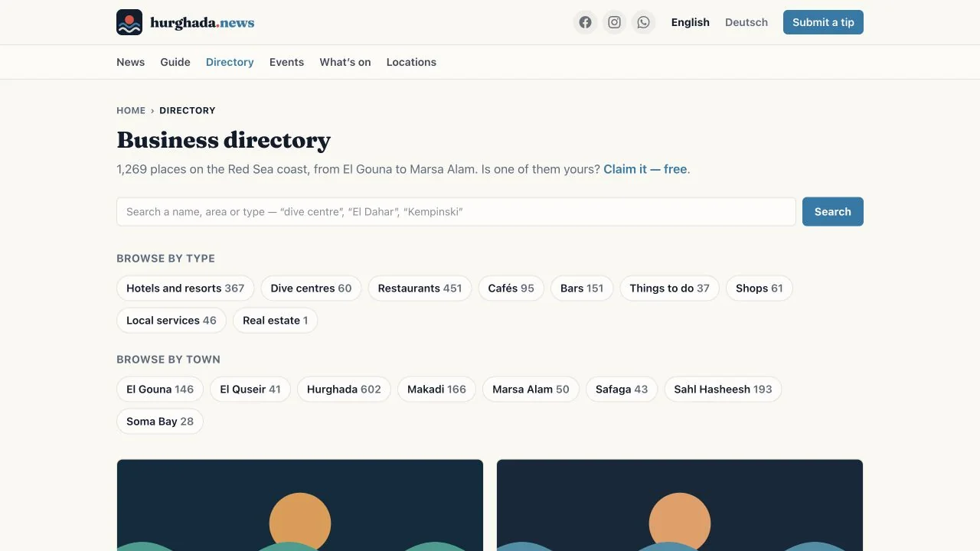
Task: Click the hurghada.news site title
Action: (x=202, y=22)
